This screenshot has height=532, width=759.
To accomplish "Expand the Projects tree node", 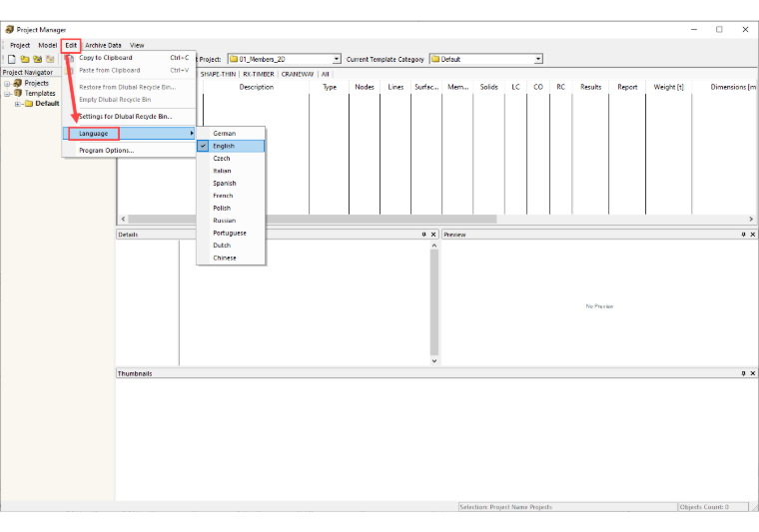I will pyautogui.click(x=7, y=84).
